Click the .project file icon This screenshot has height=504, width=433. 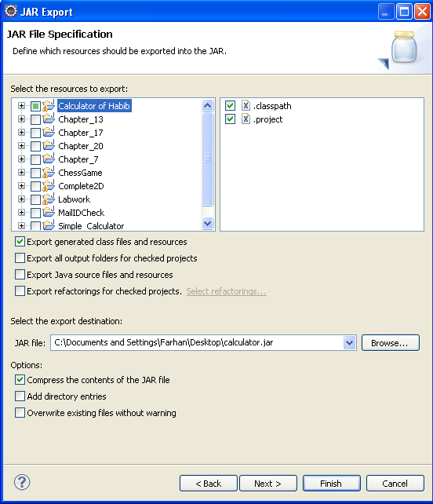pos(246,119)
